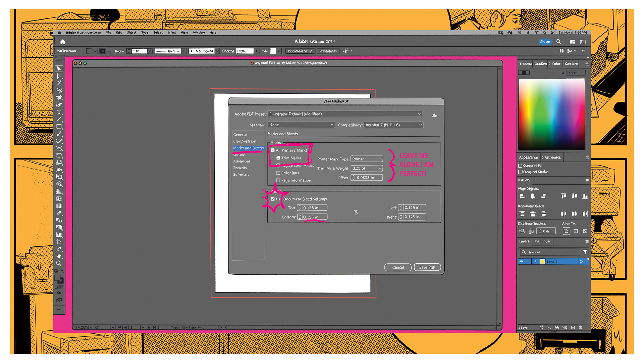Enable the Page Information checkbox
Screen dimensions: 644x363
click(278, 180)
